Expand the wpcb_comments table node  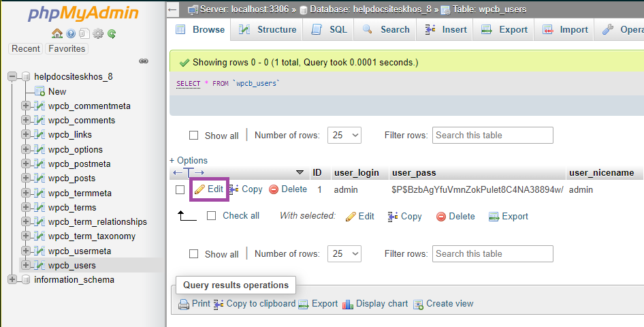click(x=25, y=121)
